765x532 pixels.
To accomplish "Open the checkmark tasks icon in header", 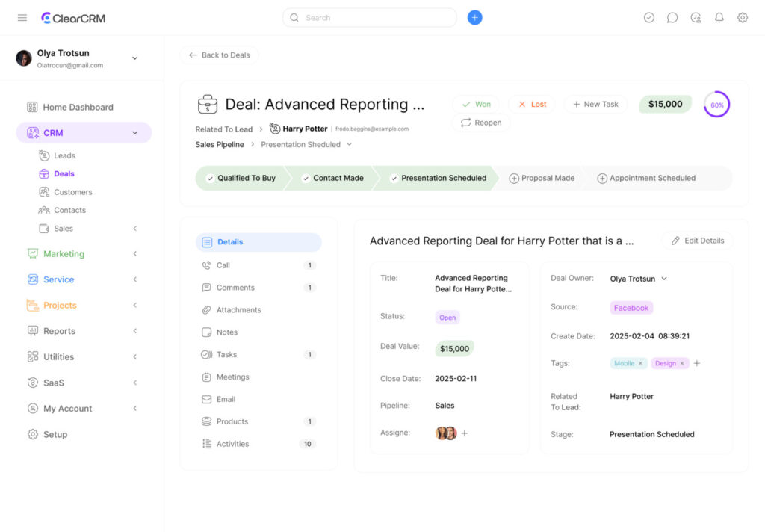I will tap(649, 18).
